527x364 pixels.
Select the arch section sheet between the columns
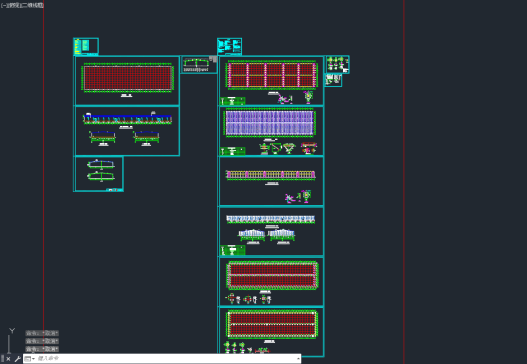[x=199, y=65]
